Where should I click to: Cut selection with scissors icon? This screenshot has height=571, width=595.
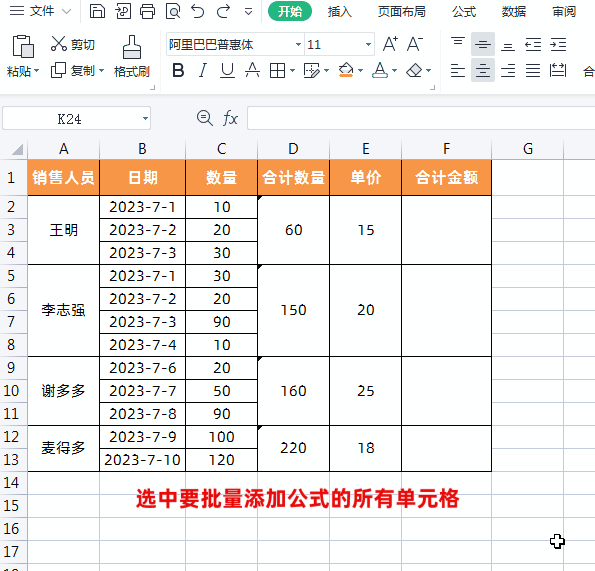pyautogui.click(x=59, y=44)
